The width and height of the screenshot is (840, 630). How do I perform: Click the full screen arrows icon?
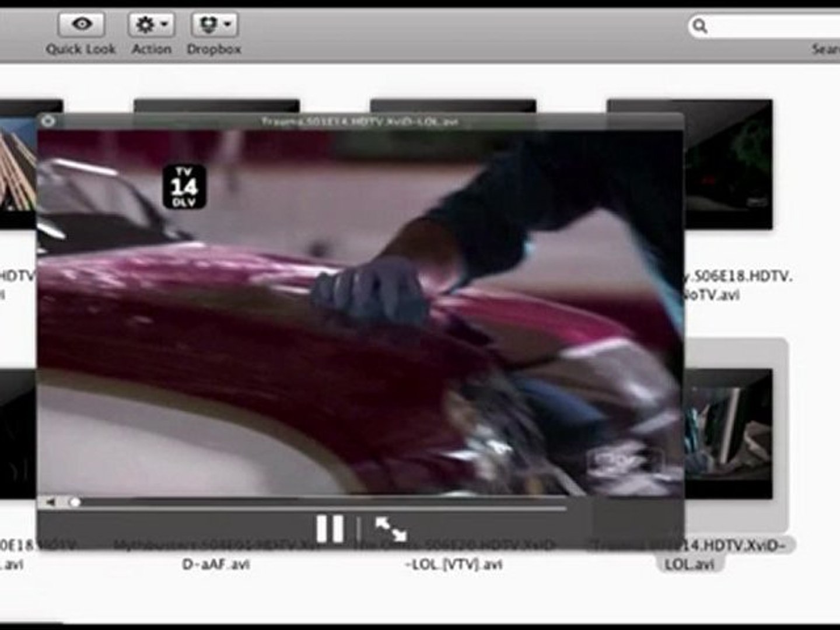[x=391, y=529]
